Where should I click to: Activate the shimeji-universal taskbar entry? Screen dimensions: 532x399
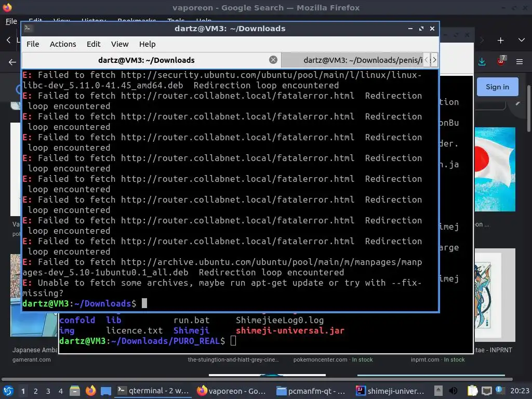tap(390, 391)
